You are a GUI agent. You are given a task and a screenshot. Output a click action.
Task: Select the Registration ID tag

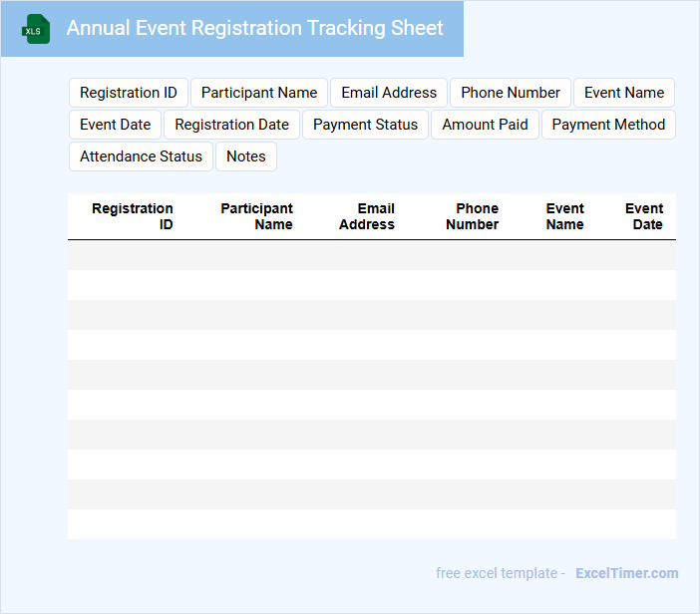(x=129, y=93)
